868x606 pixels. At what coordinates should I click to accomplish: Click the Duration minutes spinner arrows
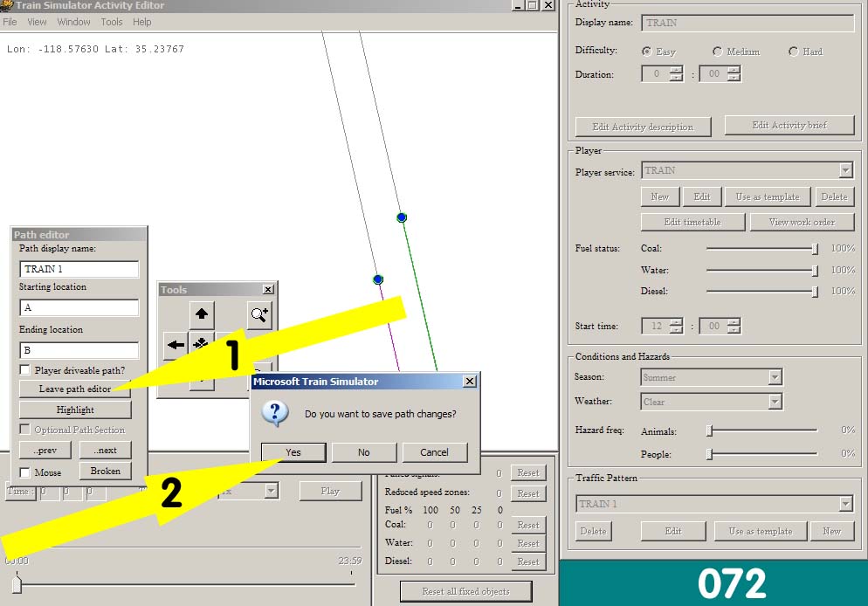coord(734,73)
